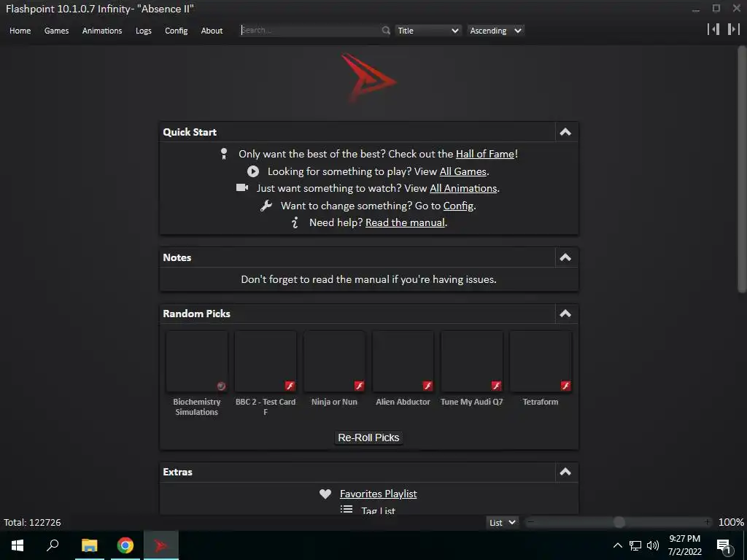The height and width of the screenshot is (560, 747).
Task: Open network icon in system tray
Action: [635, 545]
